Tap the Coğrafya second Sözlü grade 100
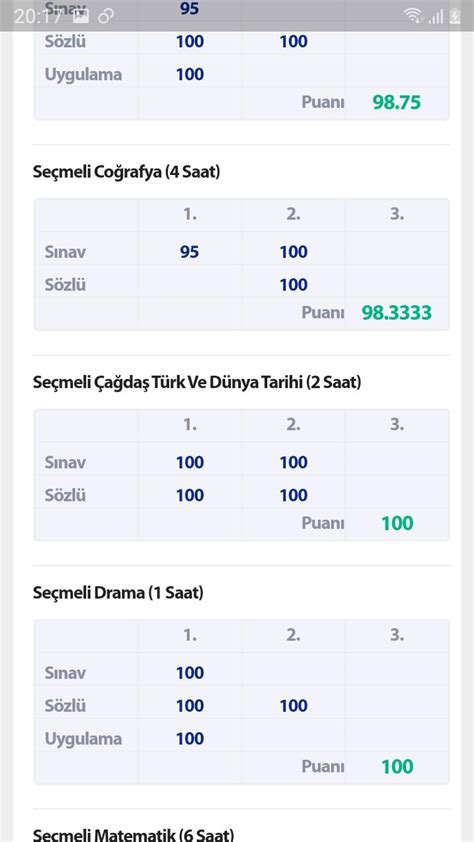This screenshot has width=474, height=842. click(294, 285)
